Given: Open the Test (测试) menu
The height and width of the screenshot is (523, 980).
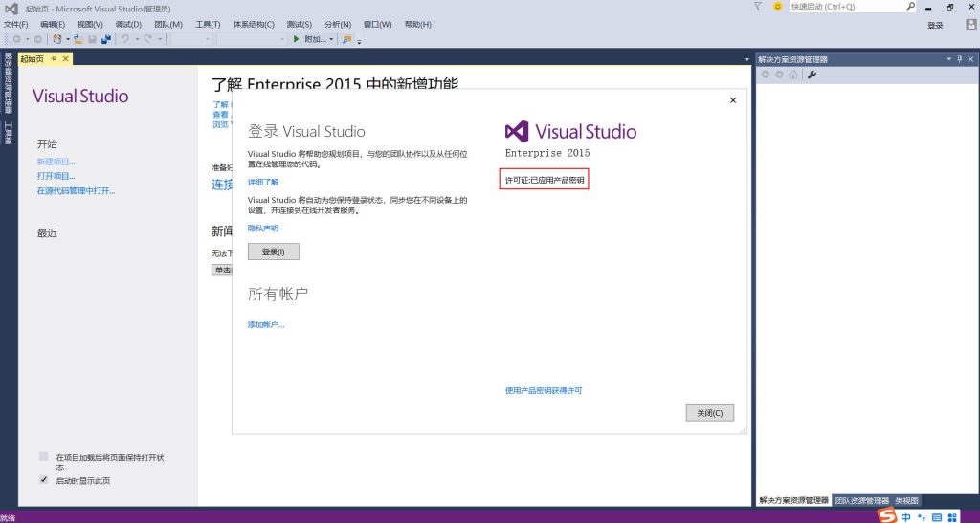Looking at the screenshot, I should tap(299, 24).
